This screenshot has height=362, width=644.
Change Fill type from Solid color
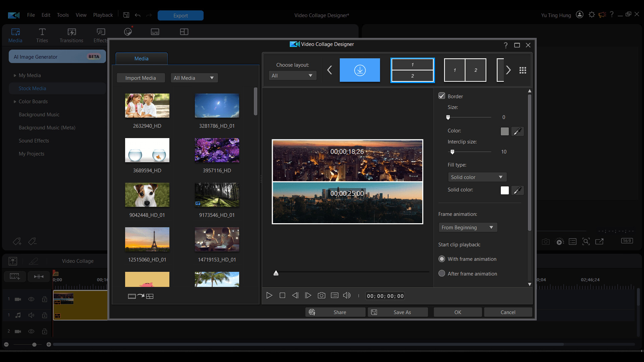point(477,177)
